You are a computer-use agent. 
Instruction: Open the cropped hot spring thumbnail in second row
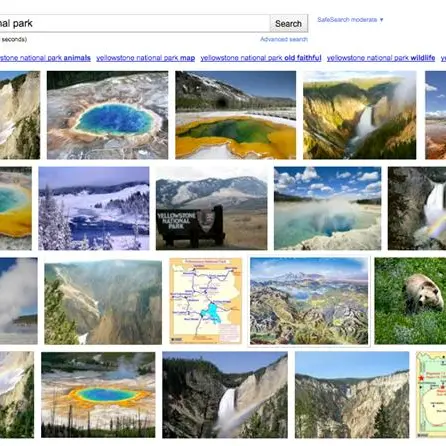tap(16, 208)
